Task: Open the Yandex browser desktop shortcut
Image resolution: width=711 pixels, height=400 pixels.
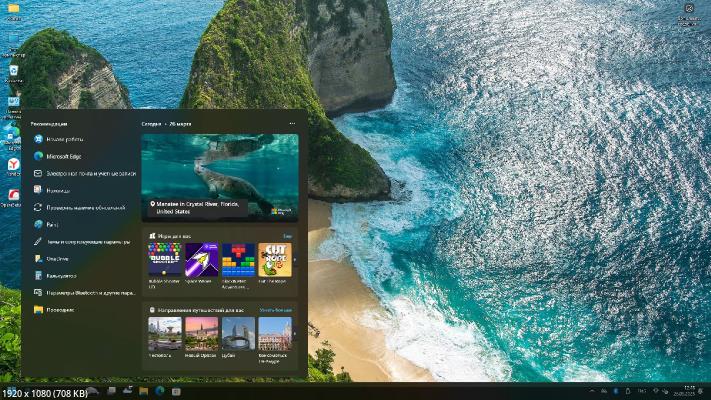Action: click(13, 164)
